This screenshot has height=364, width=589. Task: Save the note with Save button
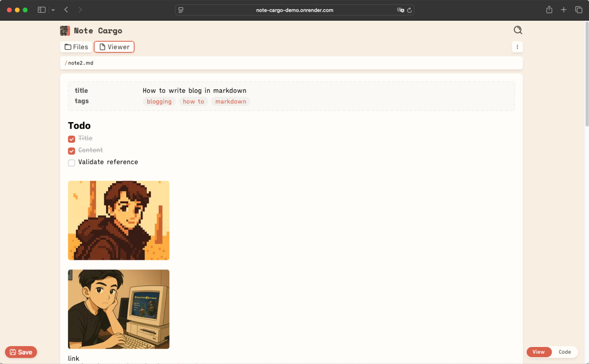(x=21, y=352)
